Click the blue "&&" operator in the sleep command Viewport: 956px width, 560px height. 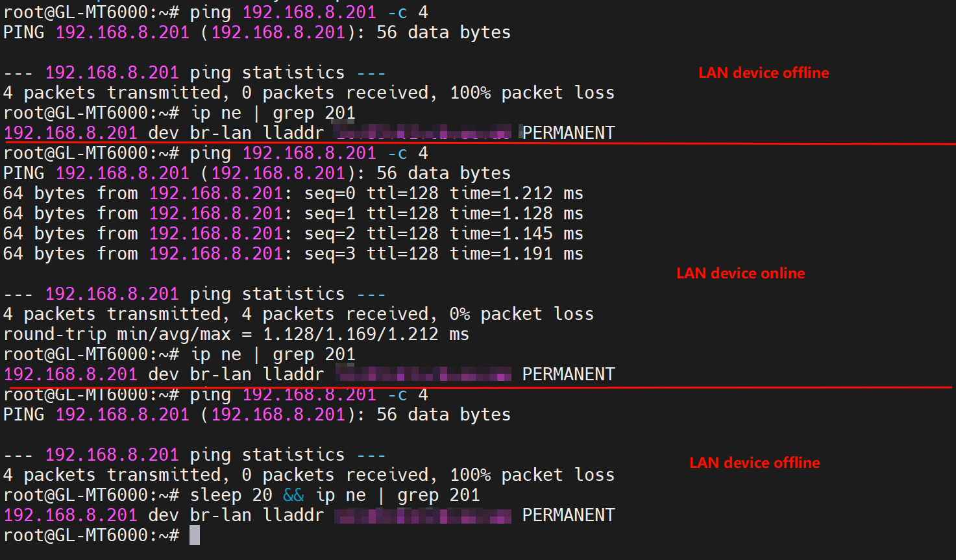coord(293,495)
